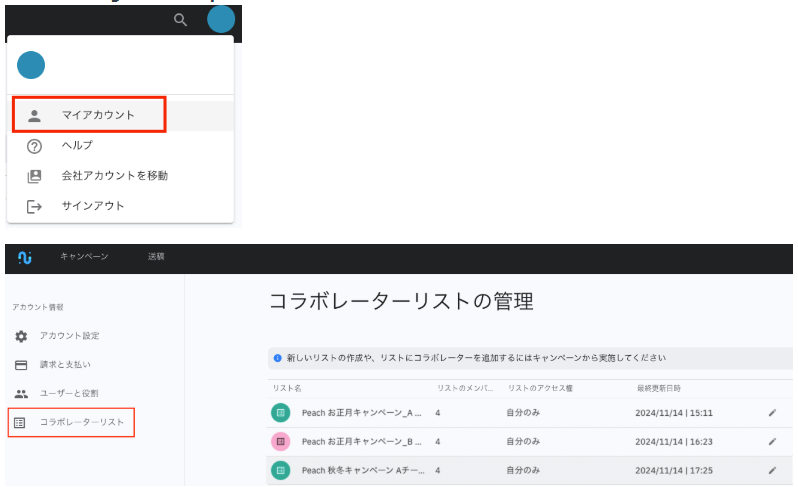Edit Peach お正月キャンペーン_A list with pencil icon
The height and width of the screenshot is (487, 798).
point(772,412)
